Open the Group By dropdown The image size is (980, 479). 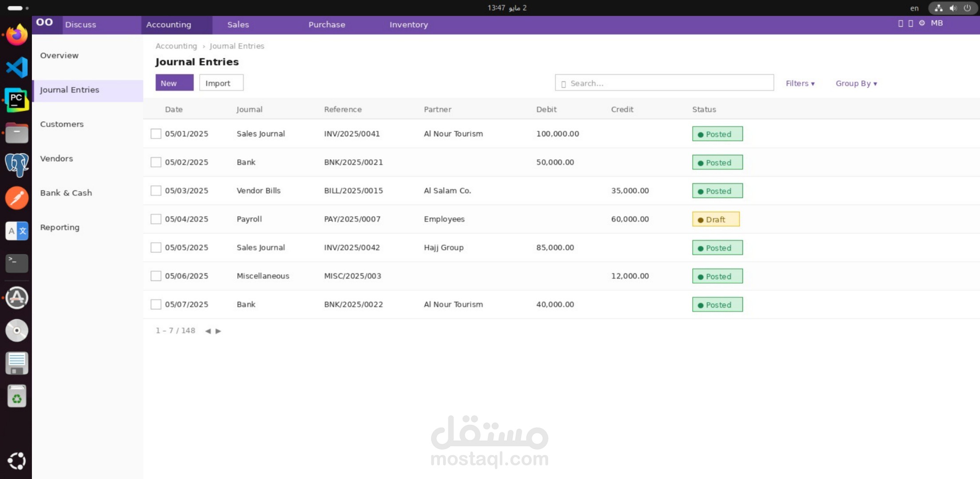click(x=856, y=83)
